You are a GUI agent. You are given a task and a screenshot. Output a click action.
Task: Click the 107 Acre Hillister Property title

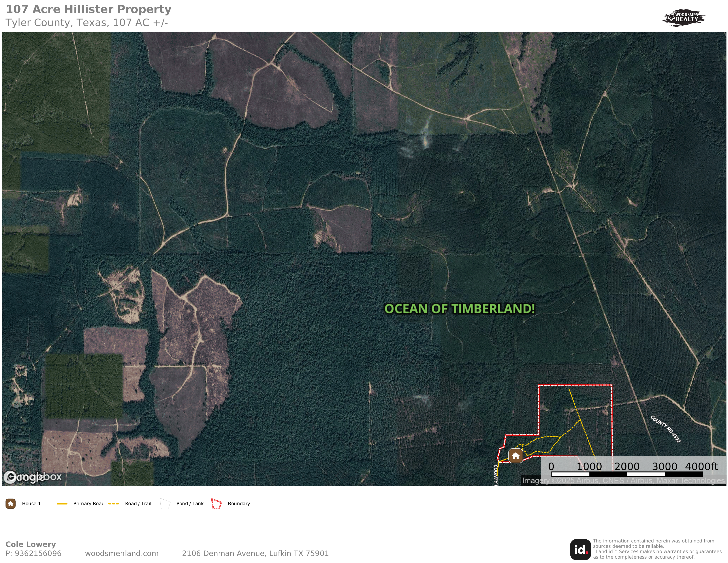89,9
